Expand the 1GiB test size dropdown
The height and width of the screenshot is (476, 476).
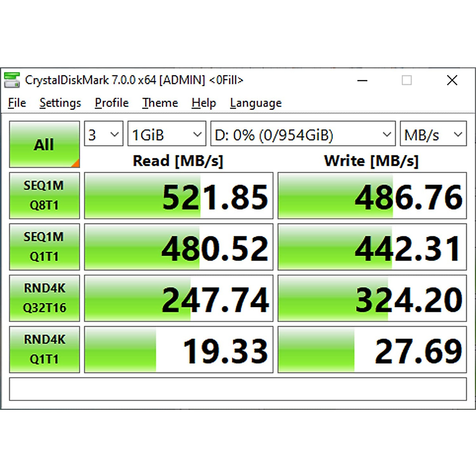(x=167, y=135)
